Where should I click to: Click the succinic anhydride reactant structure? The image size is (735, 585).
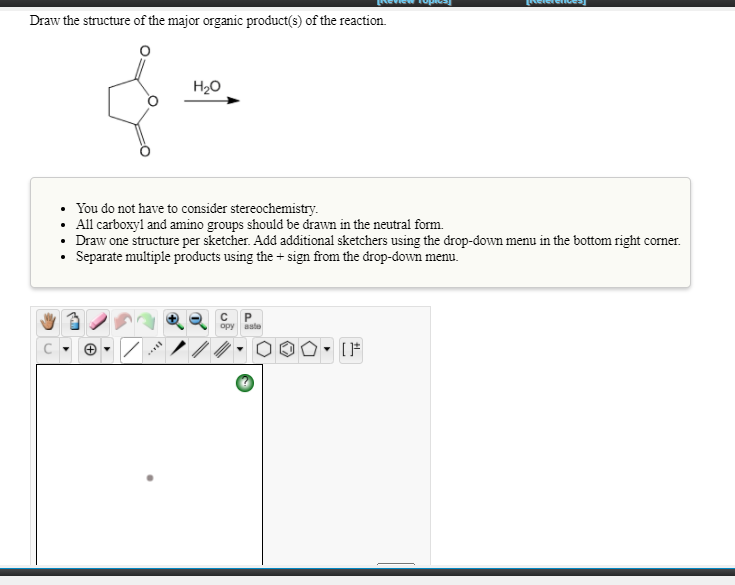click(134, 101)
